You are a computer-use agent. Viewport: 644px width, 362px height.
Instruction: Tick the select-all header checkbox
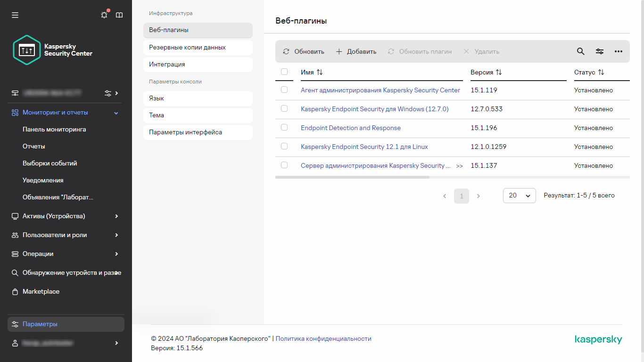[x=284, y=72]
